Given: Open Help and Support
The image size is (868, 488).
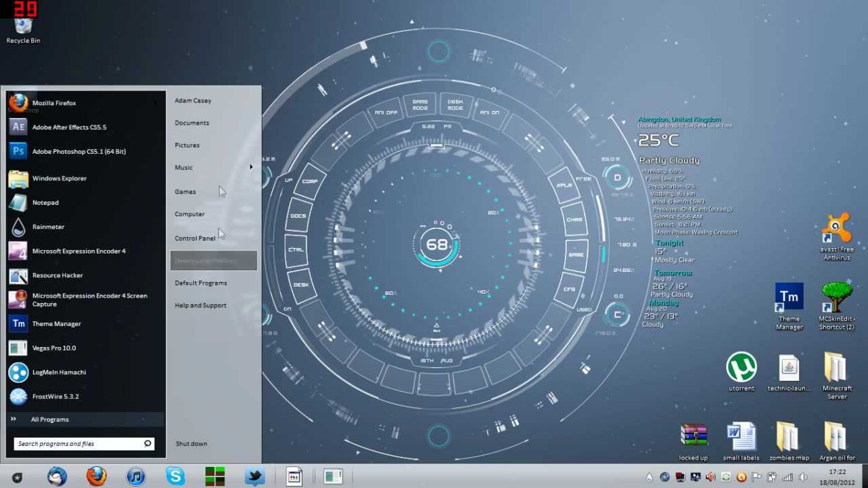Looking at the screenshot, I should click(x=201, y=306).
